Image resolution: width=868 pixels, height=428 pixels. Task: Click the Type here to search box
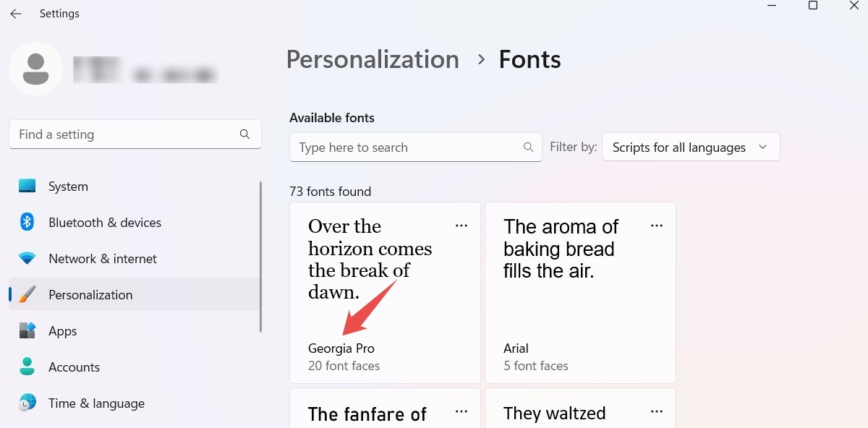click(x=405, y=147)
